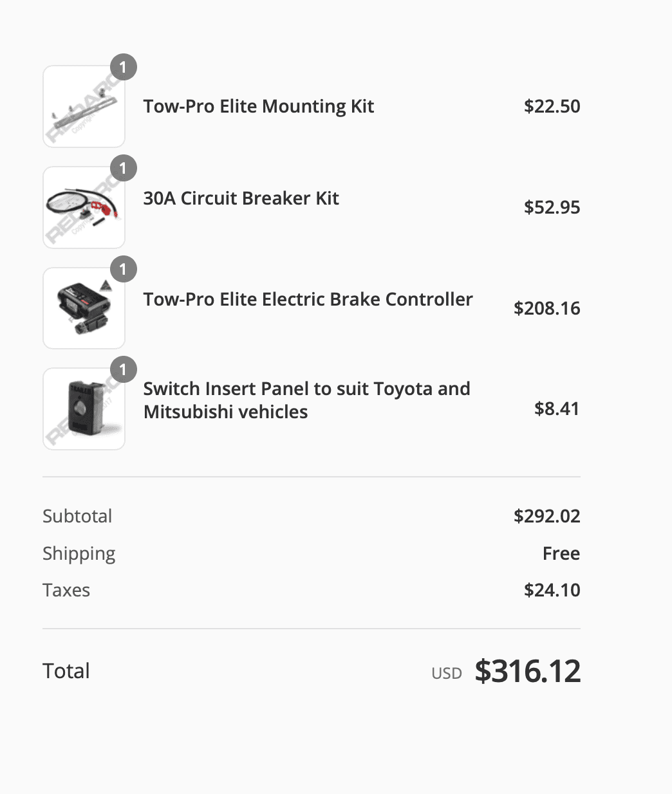Click the quantity badge on Switch Insert Panel
The image size is (672, 794).
point(123,369)
